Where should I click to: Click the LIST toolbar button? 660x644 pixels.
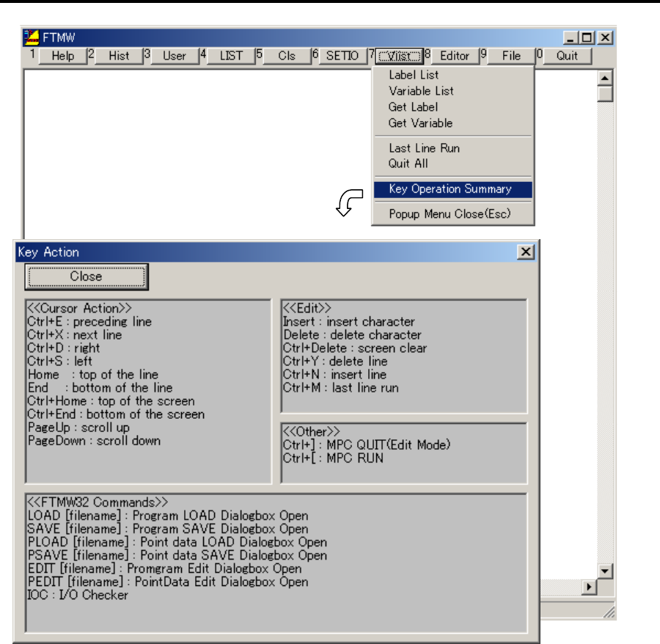(x=231, y=56)
